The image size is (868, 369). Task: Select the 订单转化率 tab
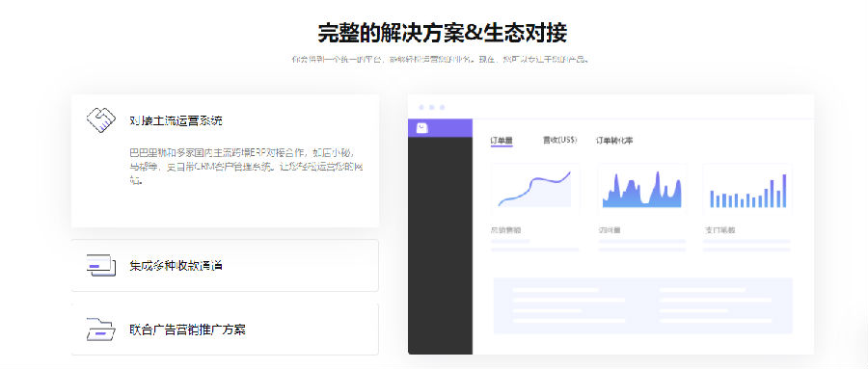(x=614, y=141)
